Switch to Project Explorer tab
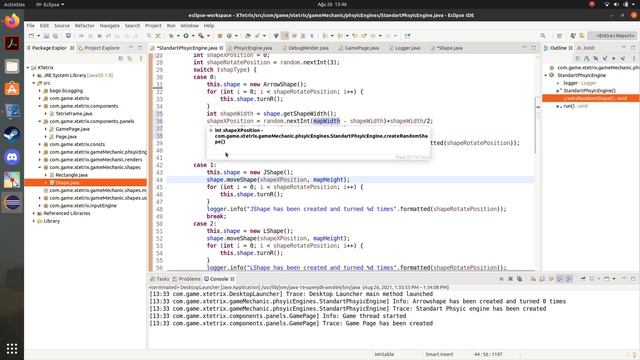Image resolution: width=640 pixels, height=360 pixels. (x=99, y=48)
